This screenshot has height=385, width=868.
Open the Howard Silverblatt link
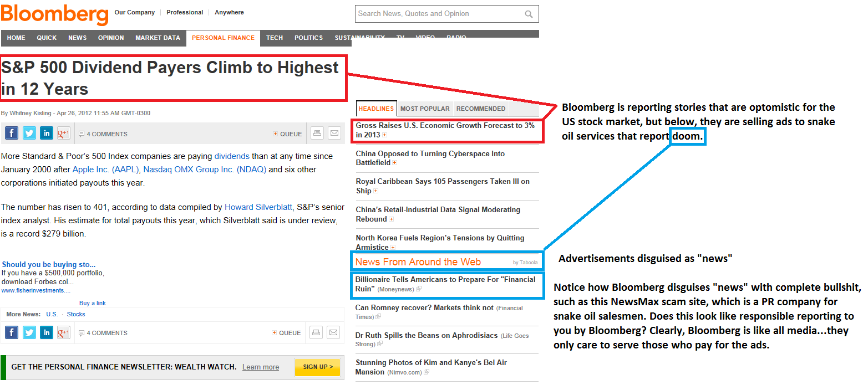pyautogui.click(x=258, y=207)
